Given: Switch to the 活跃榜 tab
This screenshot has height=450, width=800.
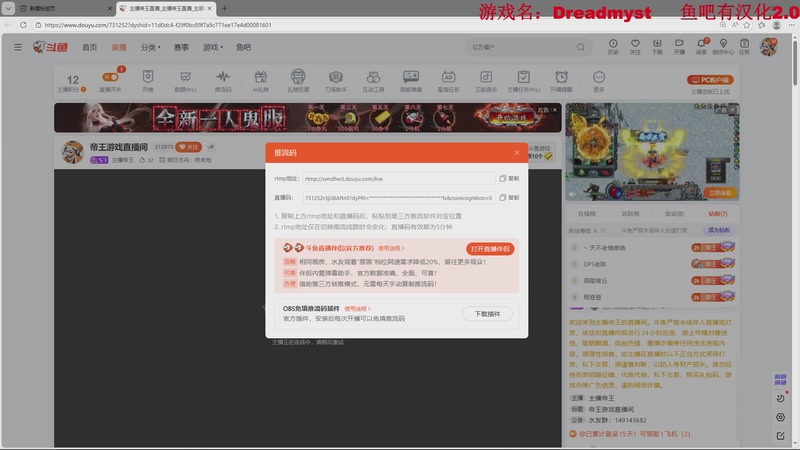Looking at the screenshot, I should (631, 214).
